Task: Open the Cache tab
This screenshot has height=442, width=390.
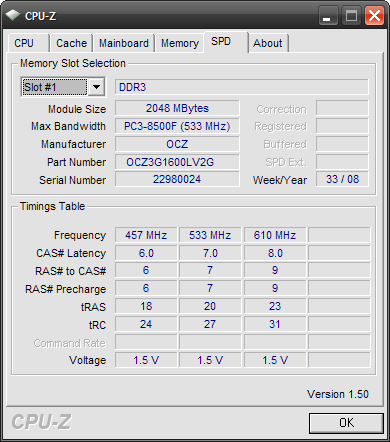Action: [71, 43]
